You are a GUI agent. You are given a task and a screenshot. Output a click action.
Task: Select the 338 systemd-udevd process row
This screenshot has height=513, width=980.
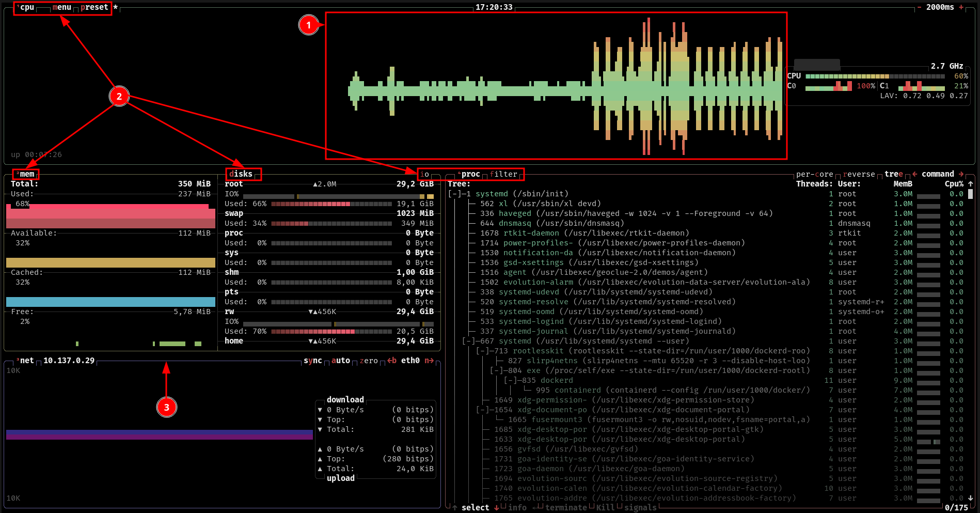point(706,292)
